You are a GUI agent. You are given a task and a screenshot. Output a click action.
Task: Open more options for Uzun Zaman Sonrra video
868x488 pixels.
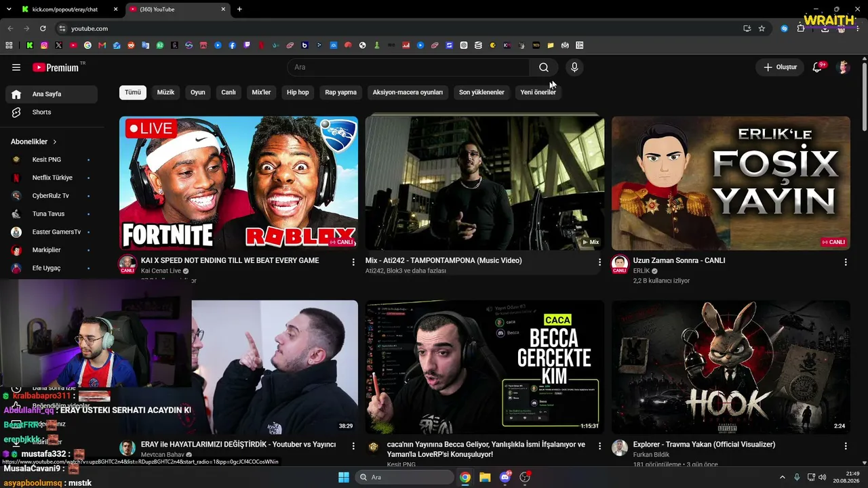[846, 262]
